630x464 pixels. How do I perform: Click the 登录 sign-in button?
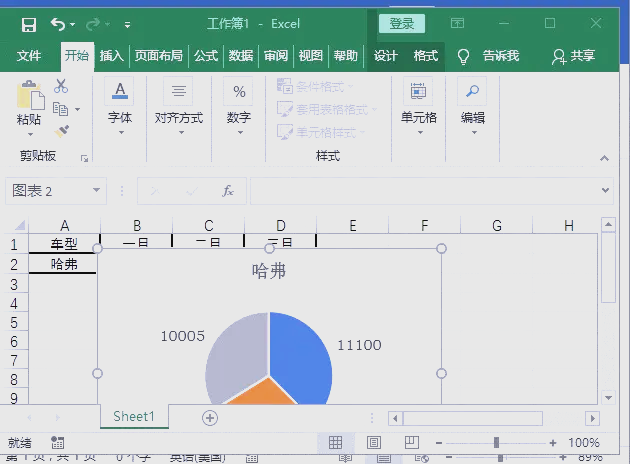pos(402,24)
